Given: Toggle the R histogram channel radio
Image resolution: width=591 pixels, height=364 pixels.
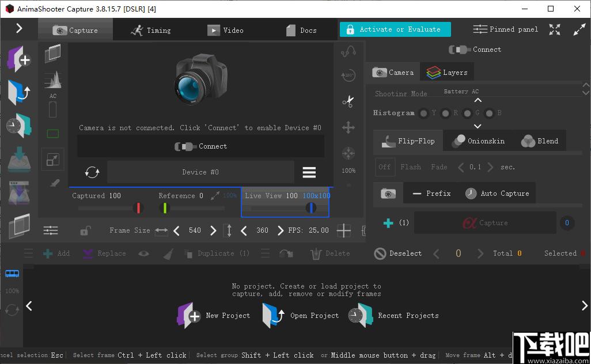Looking at the screenshot, I should 445,113.
